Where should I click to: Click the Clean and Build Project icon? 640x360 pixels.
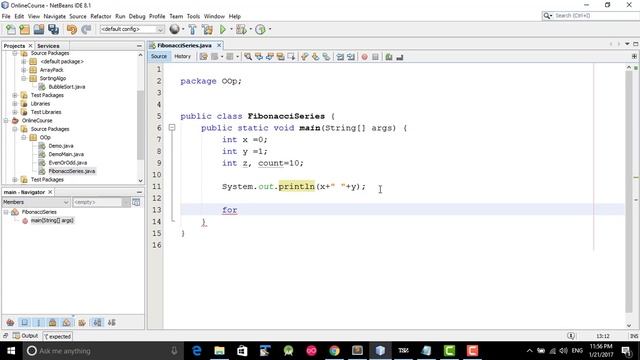pos(207,29)
